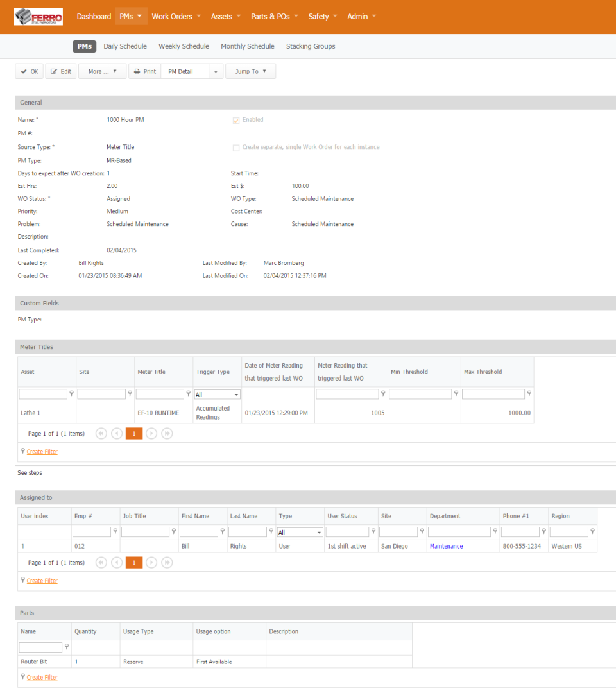Click filter icon beside Region filter box

pos(592,531)
